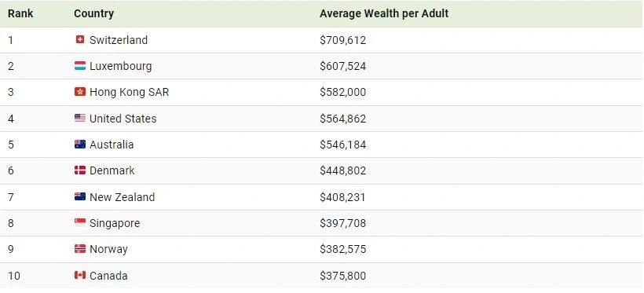The width and height of the screenshot is (644, 293).
Task: Click the Norway flag icon
Action: click(x=80, y=249)
